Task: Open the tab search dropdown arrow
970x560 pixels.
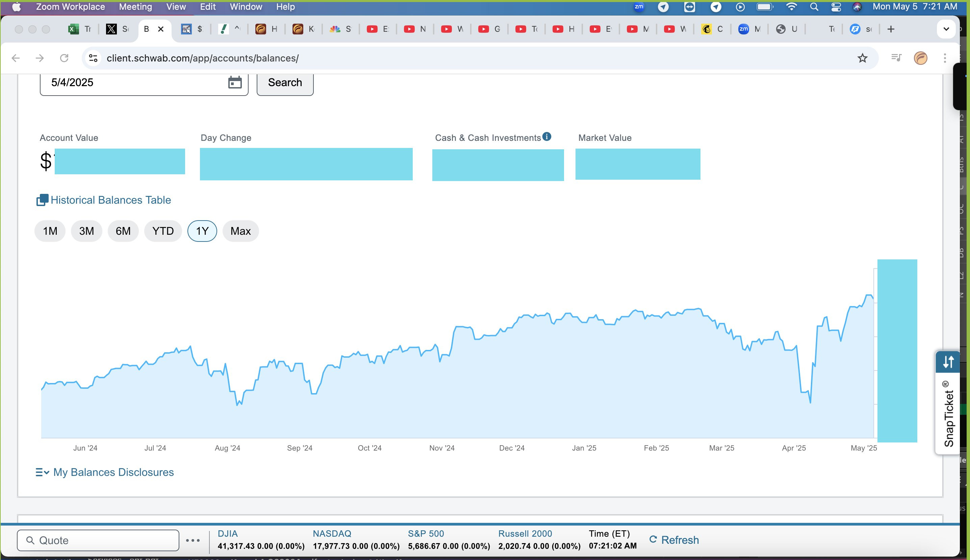Action: click(x=946, y=29)
